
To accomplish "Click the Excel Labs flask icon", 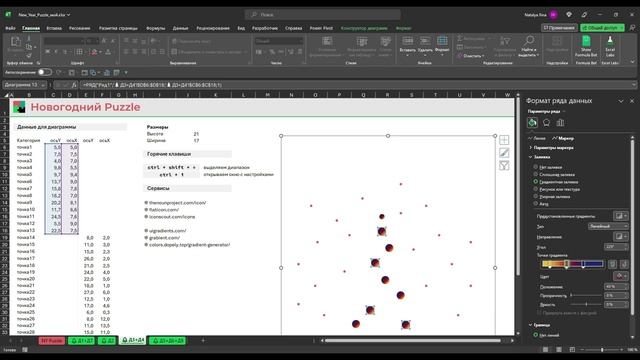I will pyautogui.click(x=610, y=41).
